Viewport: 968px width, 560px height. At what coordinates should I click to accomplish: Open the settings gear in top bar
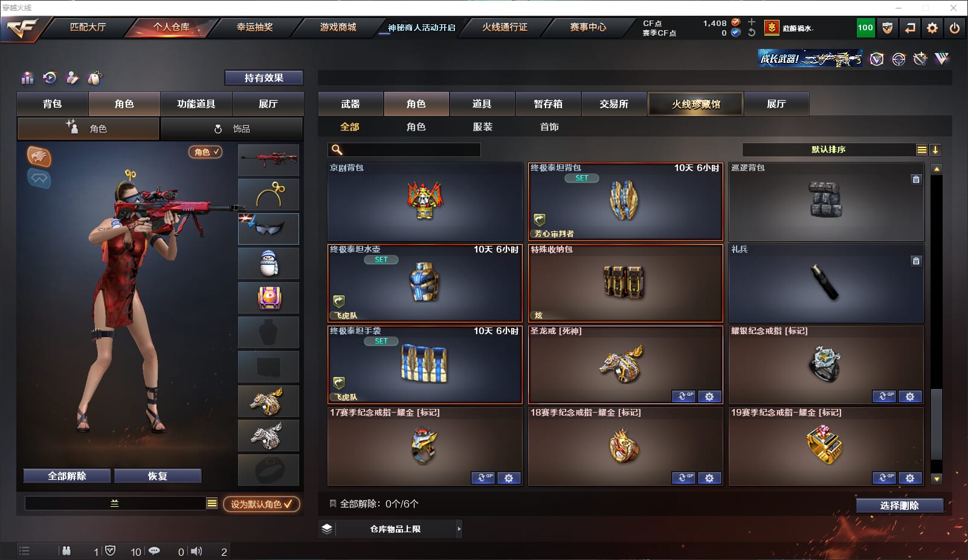coord(932,28)
